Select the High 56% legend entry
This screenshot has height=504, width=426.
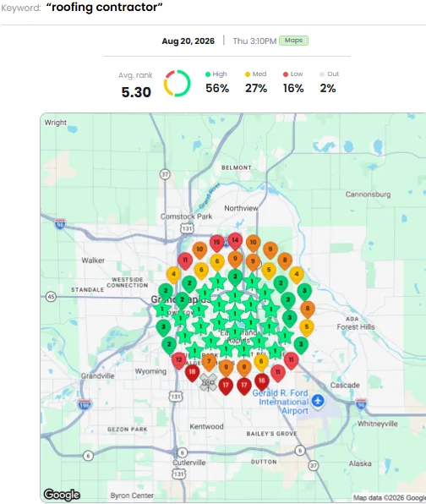click(x=217, y=83)
